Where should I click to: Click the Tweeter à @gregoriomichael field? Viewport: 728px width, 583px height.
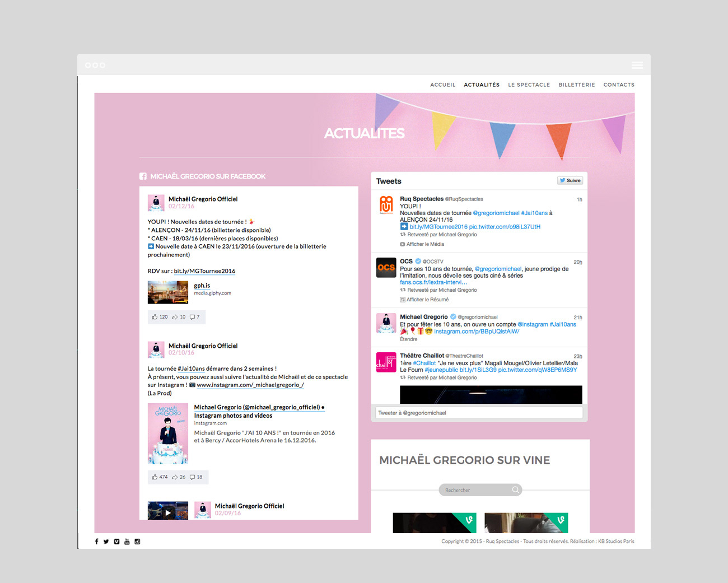point(479,413)
